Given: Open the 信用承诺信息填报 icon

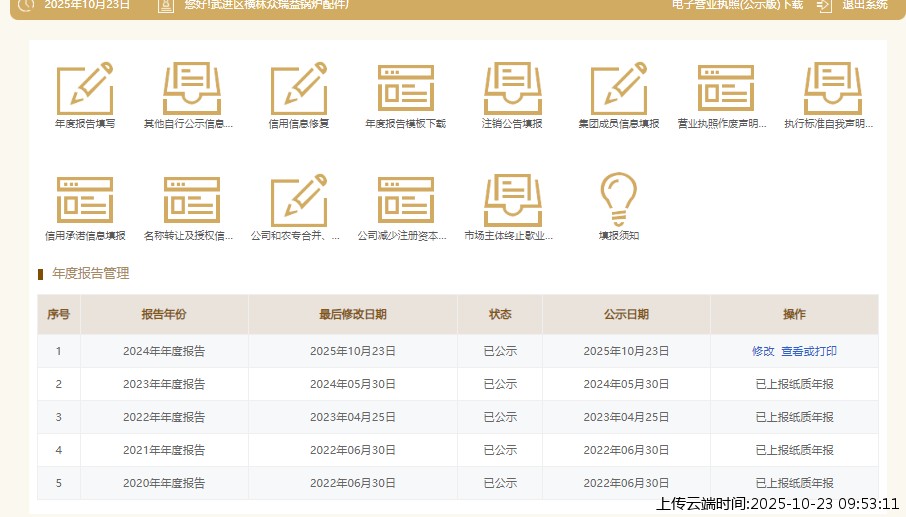Looking at the screenshot, I should click(85, 201).
